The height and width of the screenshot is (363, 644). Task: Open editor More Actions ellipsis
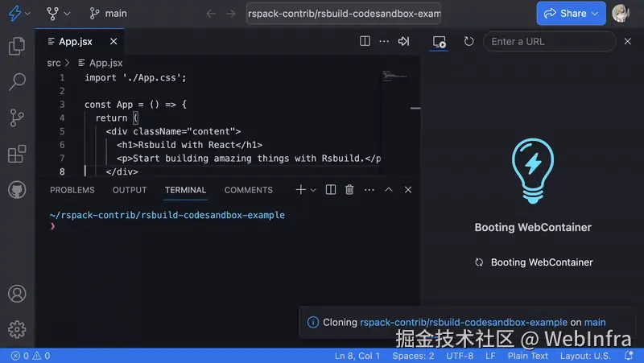pyautogui.click(x=384, y=41)
